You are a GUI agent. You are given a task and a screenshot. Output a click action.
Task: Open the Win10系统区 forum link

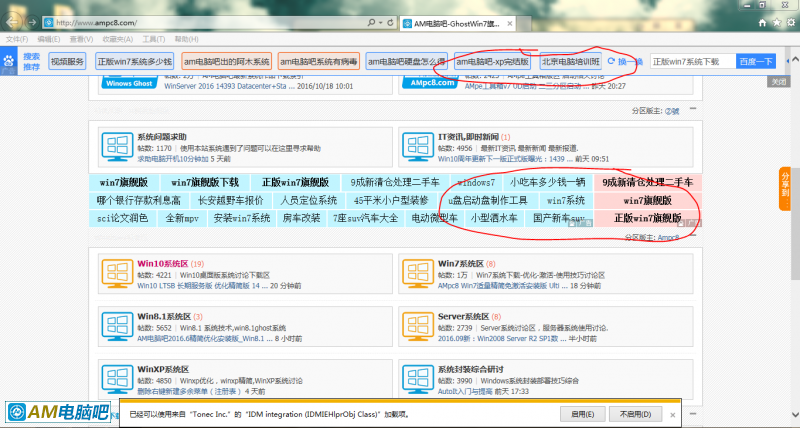point(163,264)
